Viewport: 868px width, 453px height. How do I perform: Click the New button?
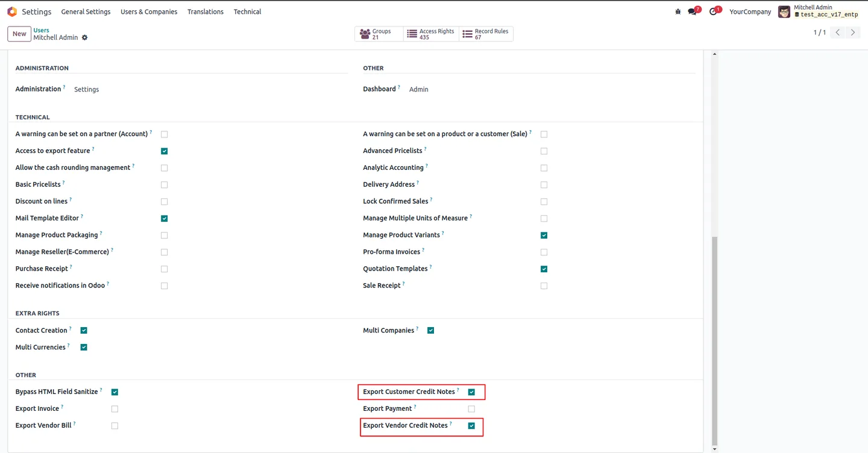tap(19, 34)
